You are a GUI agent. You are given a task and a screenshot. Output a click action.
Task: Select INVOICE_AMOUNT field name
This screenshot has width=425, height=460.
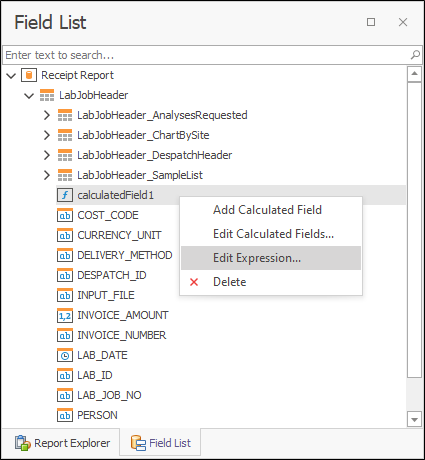coord(123,315)
